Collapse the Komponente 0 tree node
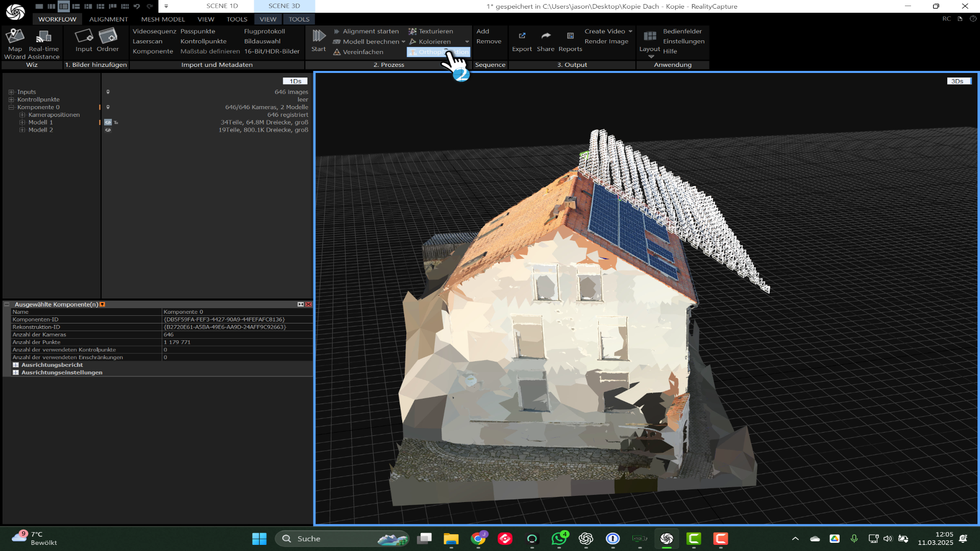Screen dimensions: 980x551 coord(11,108)
